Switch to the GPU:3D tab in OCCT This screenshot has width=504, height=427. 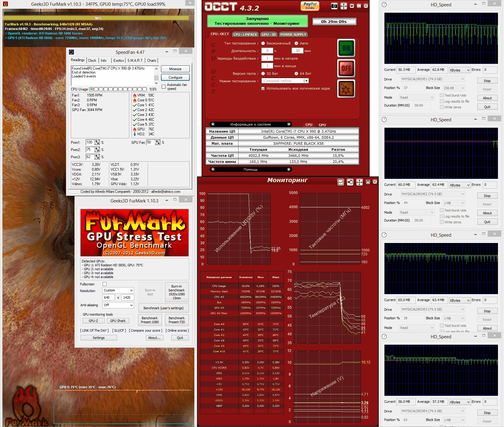click(269, 34)
